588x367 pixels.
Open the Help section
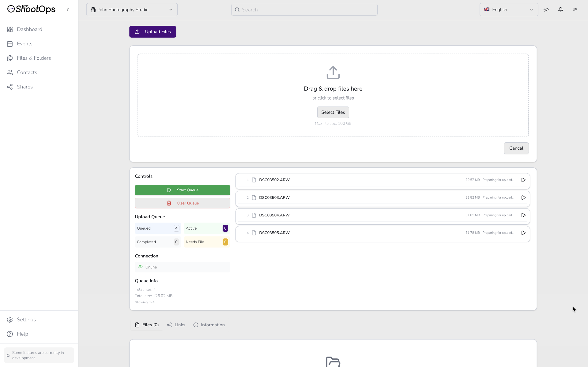[x=22, y=334]
